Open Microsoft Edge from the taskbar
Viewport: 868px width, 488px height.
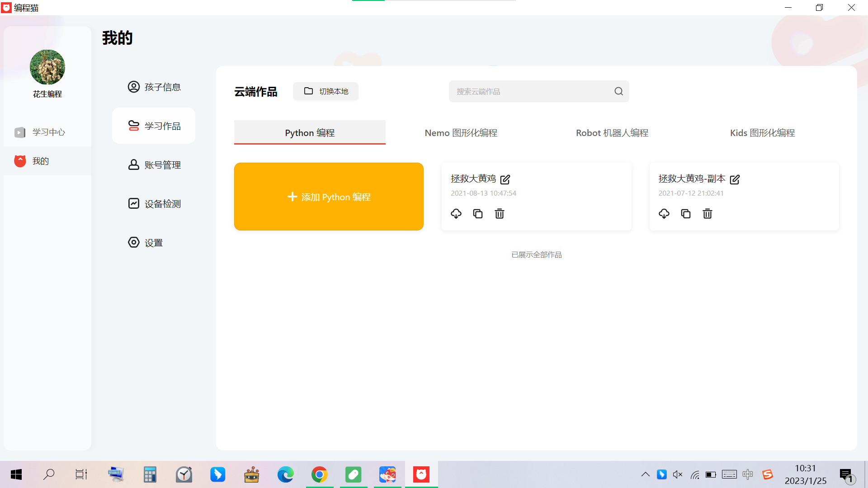285,474
